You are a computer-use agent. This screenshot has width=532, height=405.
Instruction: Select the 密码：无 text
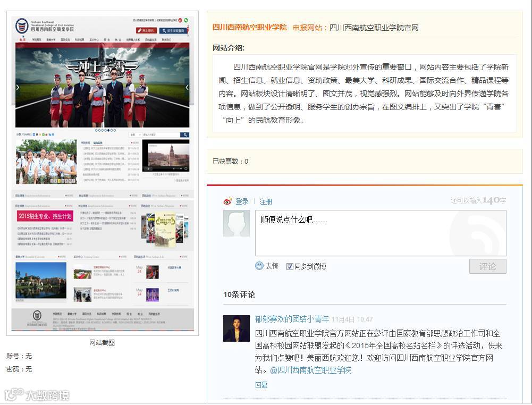pyautogui.click(x=19, y=369)
